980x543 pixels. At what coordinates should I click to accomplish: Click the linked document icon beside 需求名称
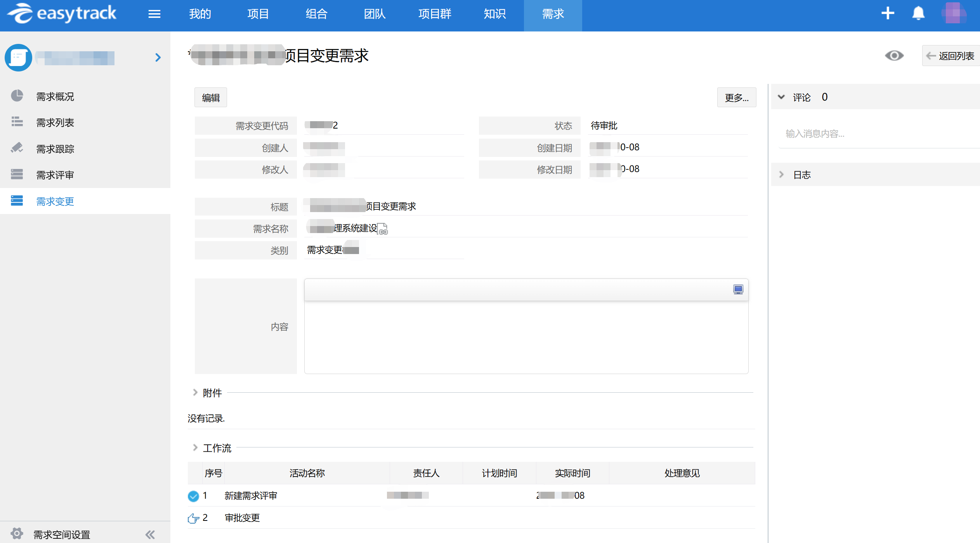383,229
